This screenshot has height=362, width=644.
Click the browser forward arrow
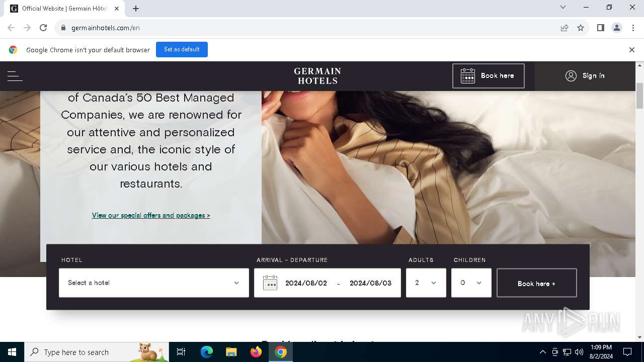(x=27, y=28)
